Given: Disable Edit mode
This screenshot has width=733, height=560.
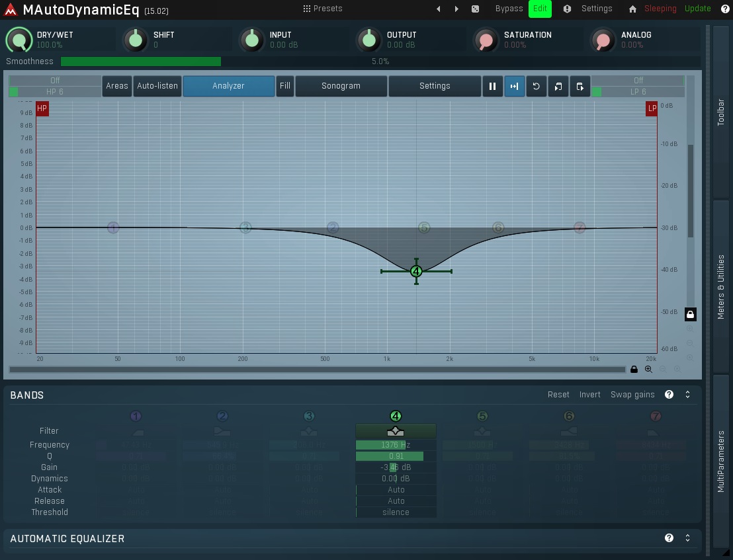Looking at the screenshot, I should pyautogui.click(x=540, y=9).
